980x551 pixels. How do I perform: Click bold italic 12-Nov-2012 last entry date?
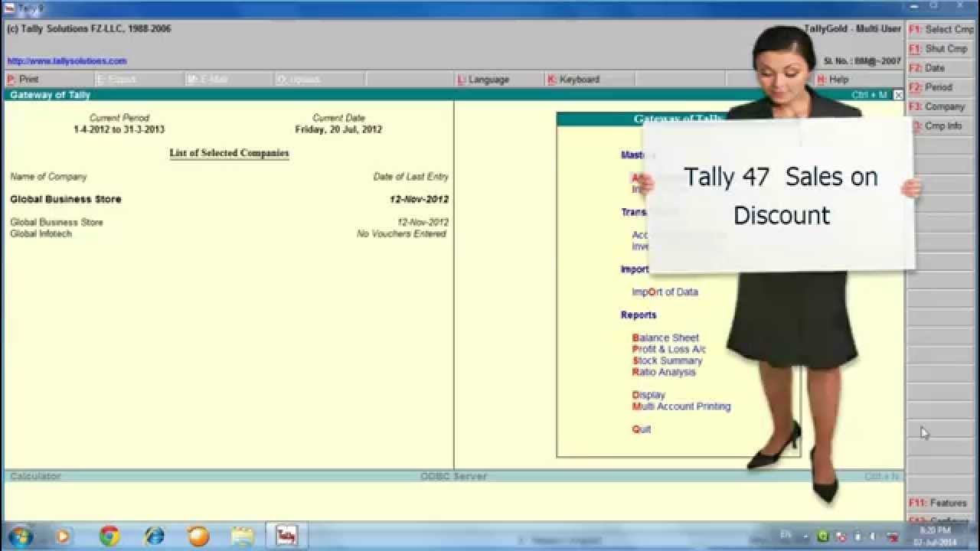(x=419, y=199)
